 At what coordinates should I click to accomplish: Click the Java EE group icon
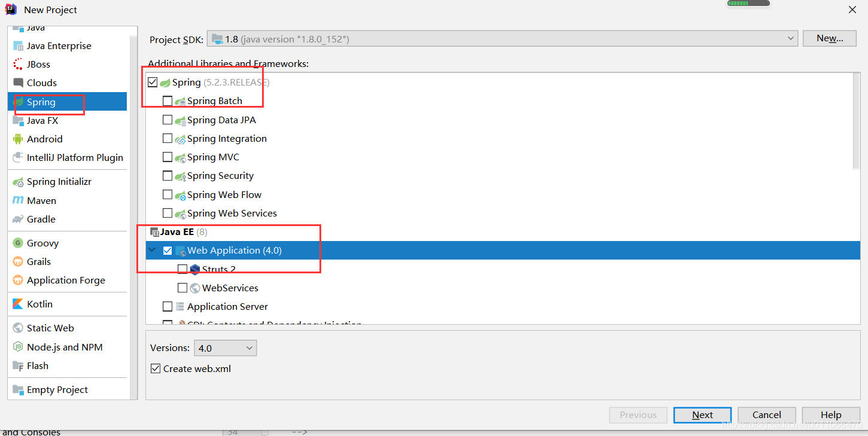(x=155, y=232)
